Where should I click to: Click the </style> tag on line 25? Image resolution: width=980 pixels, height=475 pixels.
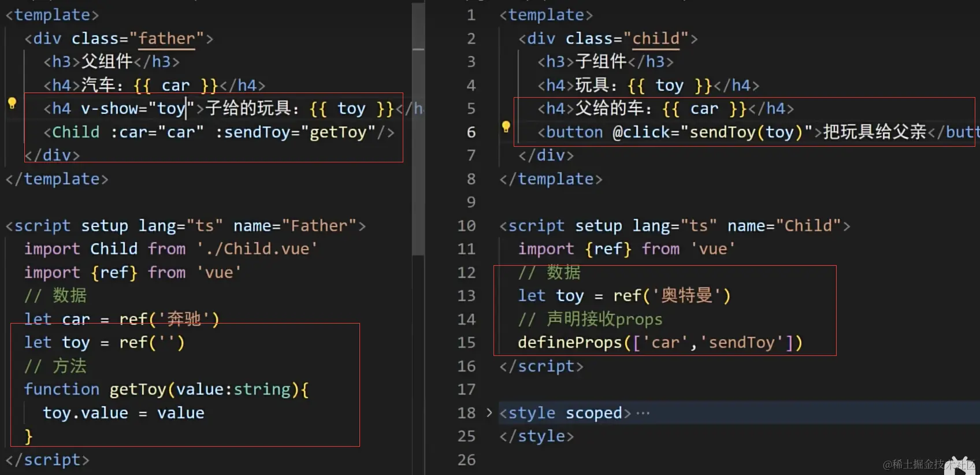click(537, 436)
